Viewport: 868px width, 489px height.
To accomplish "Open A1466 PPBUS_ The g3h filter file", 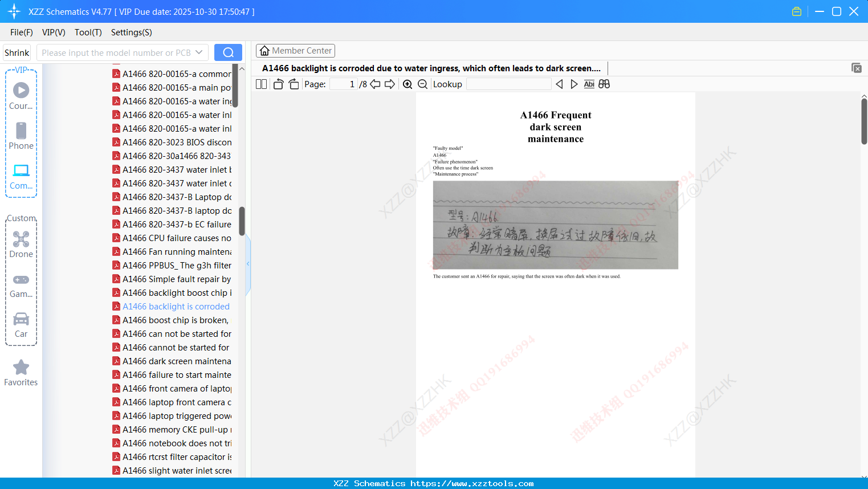I will [x=172, y=266].
